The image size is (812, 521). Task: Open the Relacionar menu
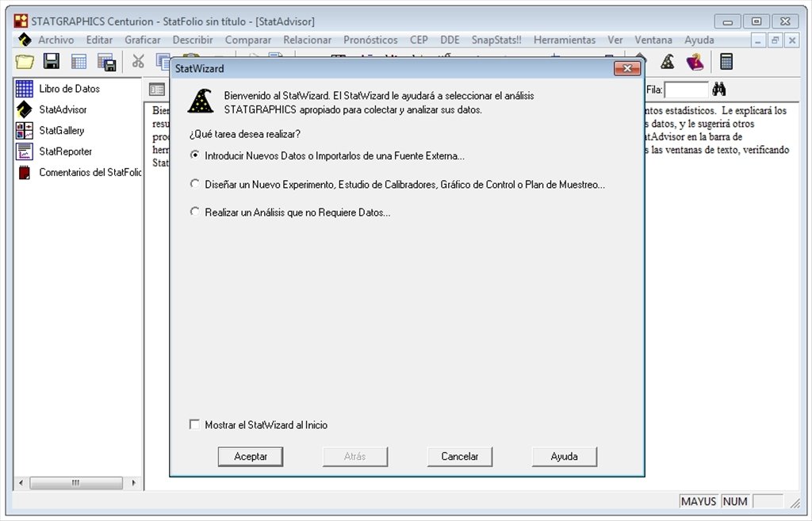coord(307,40)
